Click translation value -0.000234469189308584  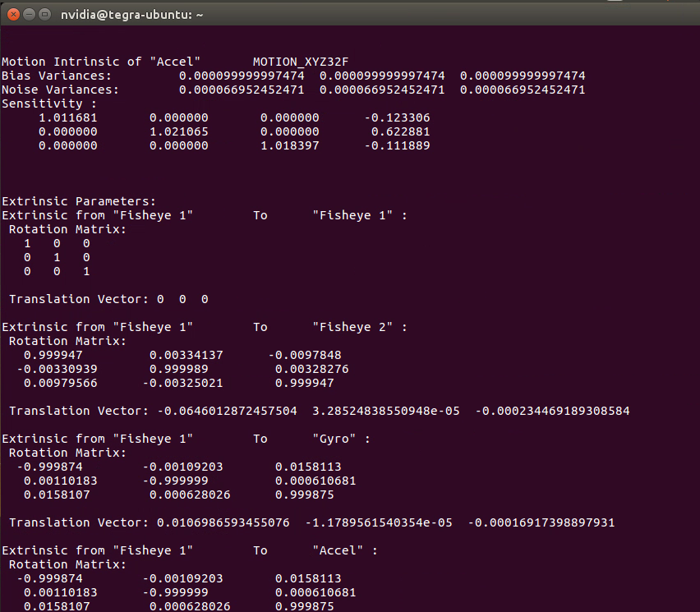click(552, 411)
